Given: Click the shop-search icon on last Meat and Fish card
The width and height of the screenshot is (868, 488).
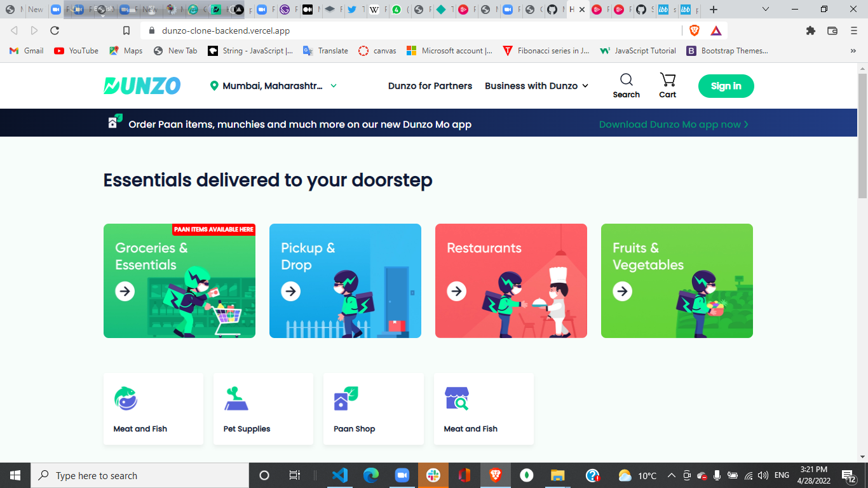Looking at the screenshot, I should coord(456,398).
